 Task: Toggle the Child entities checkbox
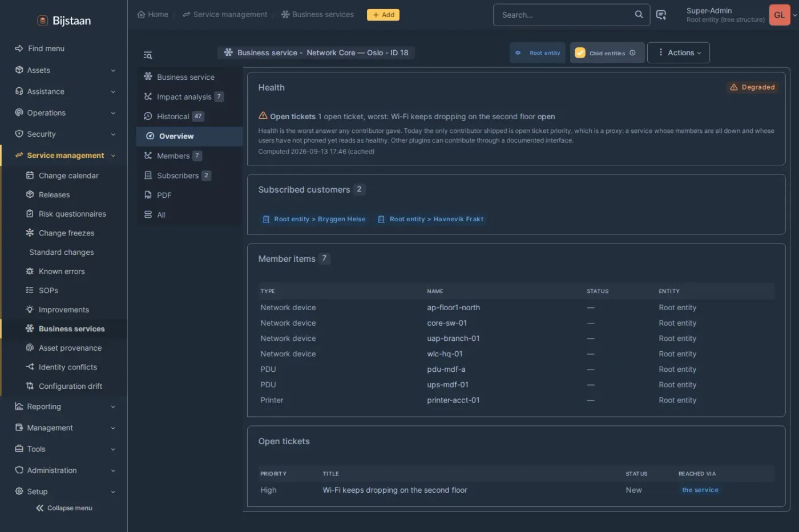click(x=580, y=53)
